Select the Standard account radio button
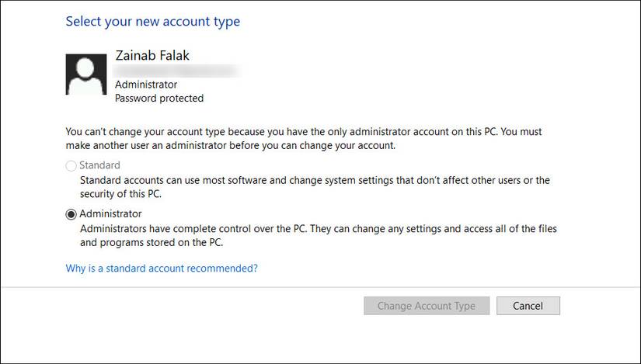The height and width of the screenshot is (364, 641). pos(71,165)
